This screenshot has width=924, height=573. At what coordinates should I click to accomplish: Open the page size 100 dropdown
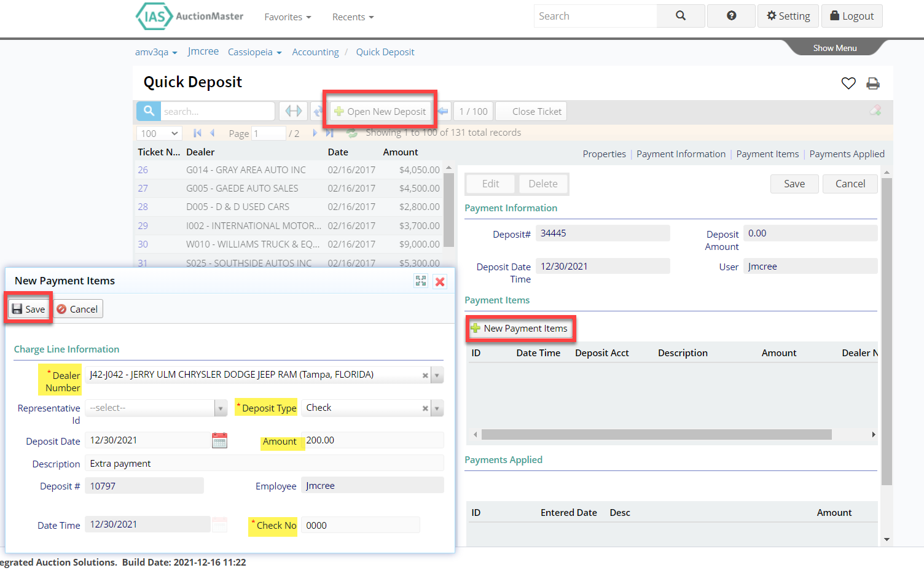pyautogui.click(x=159, y=133)
